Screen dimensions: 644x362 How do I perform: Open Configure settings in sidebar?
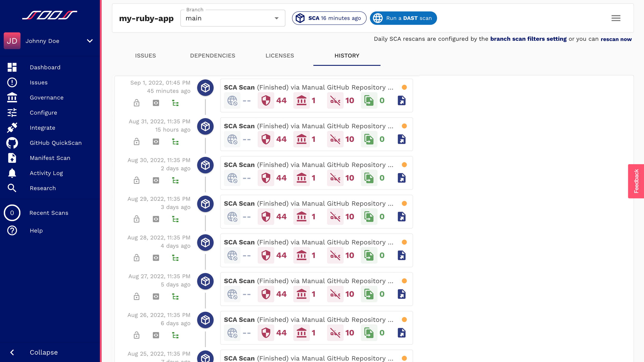[x=43, y=112]
